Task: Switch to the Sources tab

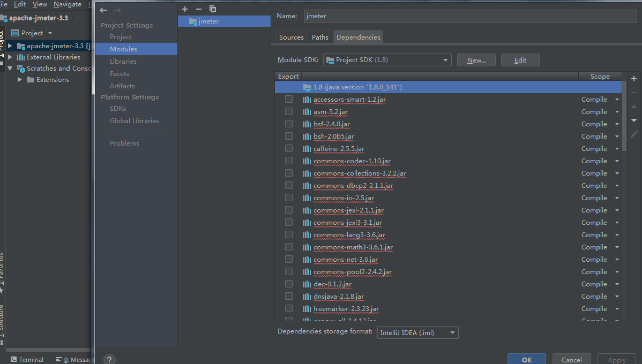Action: pos(291,37)
